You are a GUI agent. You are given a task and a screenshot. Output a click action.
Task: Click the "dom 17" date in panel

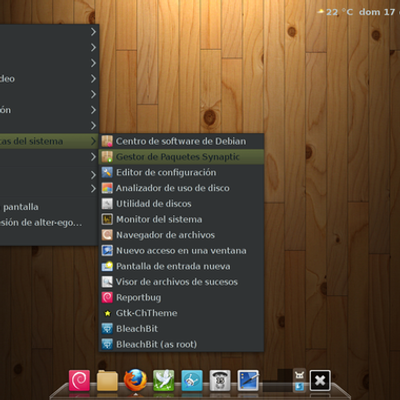[x=377, y=12]
